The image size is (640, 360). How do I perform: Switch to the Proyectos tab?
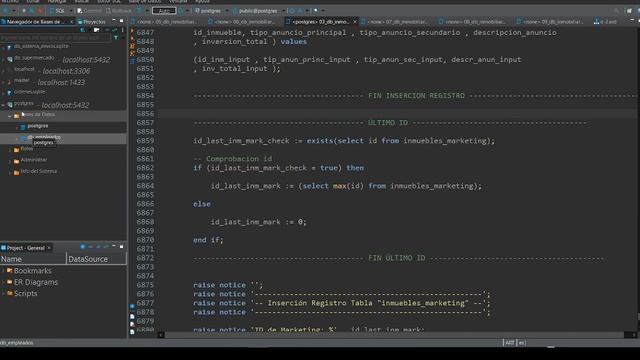coord(92,22)
